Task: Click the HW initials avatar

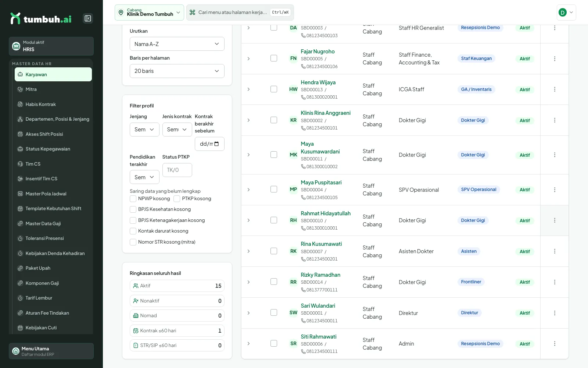Action: (293, 89)
